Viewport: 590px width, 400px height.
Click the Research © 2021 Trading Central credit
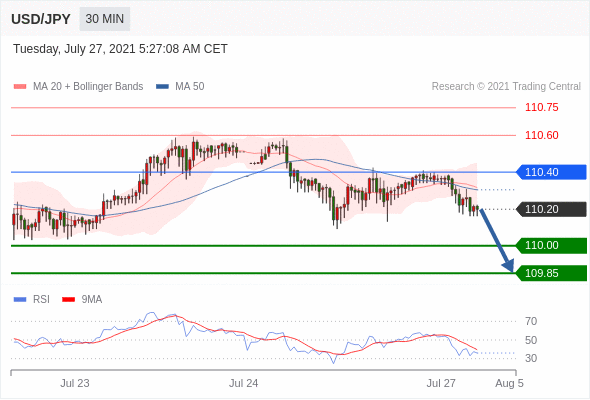point(506,87)
